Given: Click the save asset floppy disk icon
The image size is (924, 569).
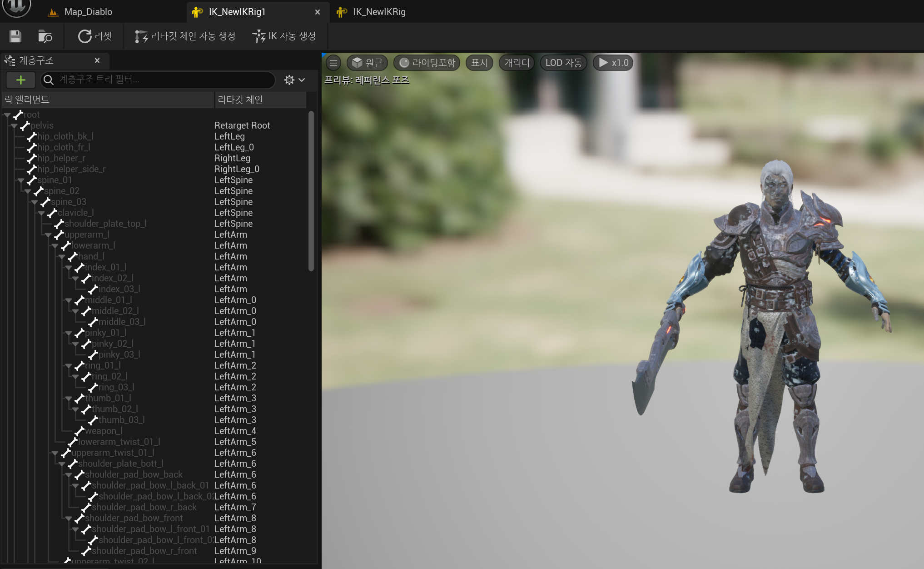Looking at the screenshot, I should (x=15, y=36).
